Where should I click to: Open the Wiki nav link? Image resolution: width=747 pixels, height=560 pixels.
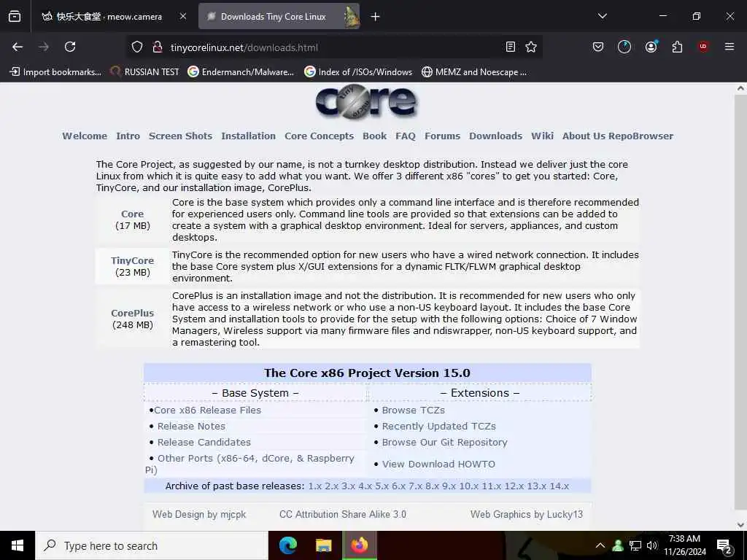(x=542, y=136)
